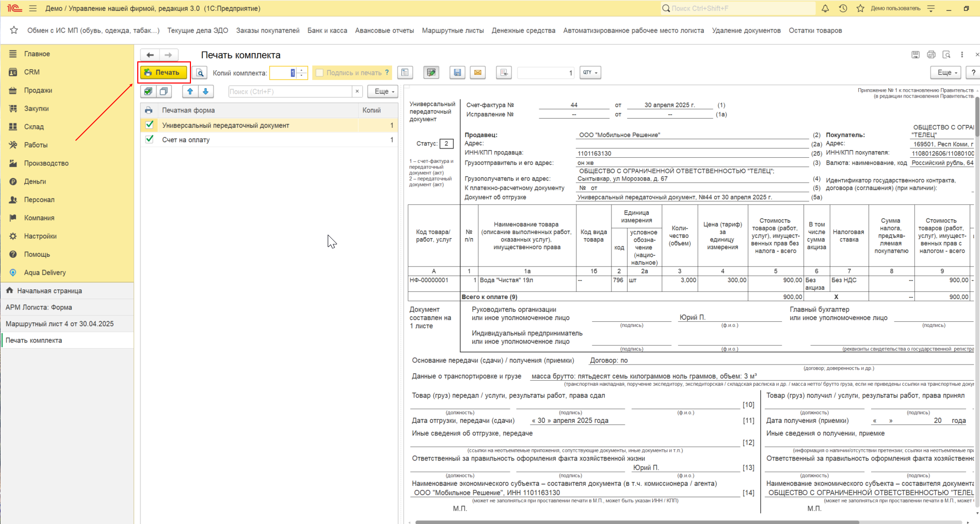Switch to Маршрутный лист 4 от 30.04.2025 tab
The height and width of the screenshot is (524, 980).
click(67, 324)
